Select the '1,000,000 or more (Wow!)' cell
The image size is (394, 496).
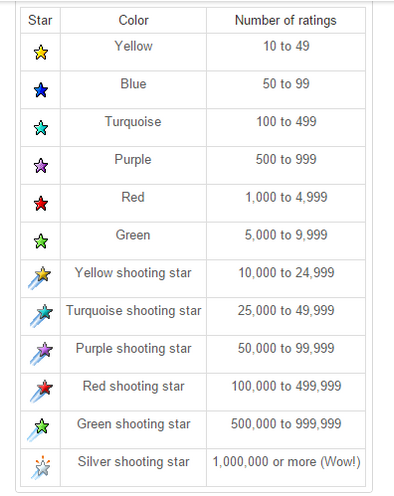(x=286, y=467)
